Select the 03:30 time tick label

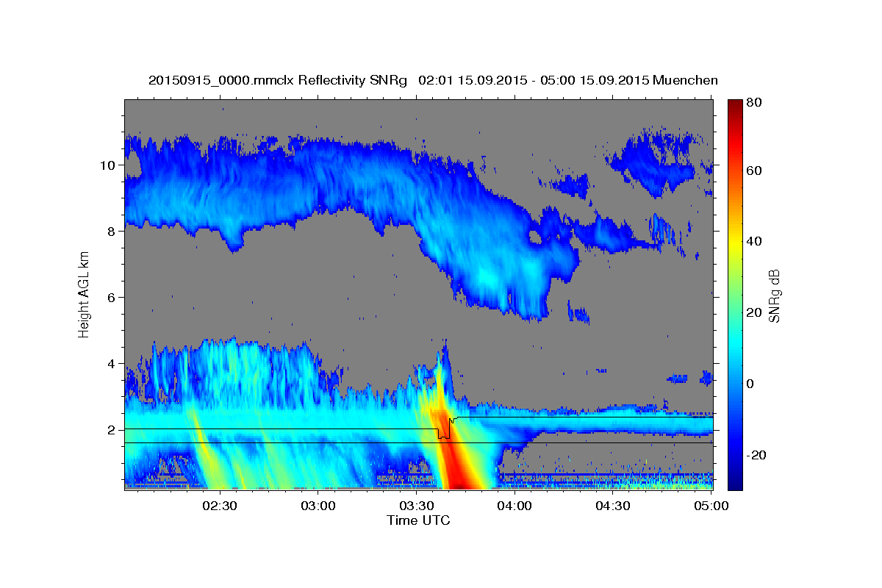tap(416, 506)
